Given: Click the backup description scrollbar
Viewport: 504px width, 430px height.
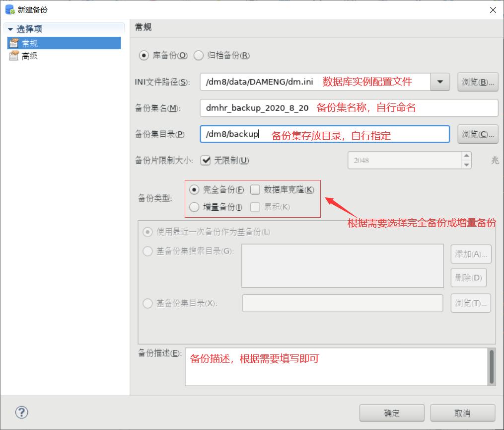Looking at the screenshot, I should point(492,366).
